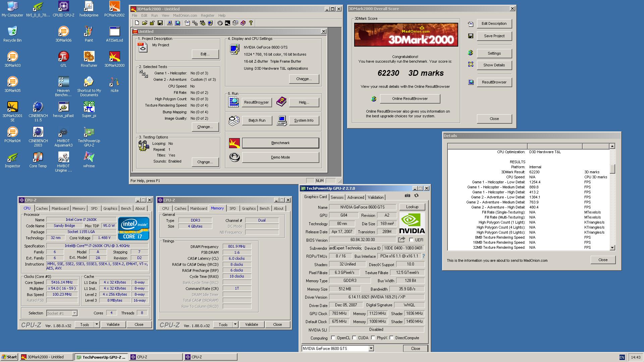This screenshot has height=362, width=644.
Task: Click the System Info computer toolbar icon
Action: [170, 23]
